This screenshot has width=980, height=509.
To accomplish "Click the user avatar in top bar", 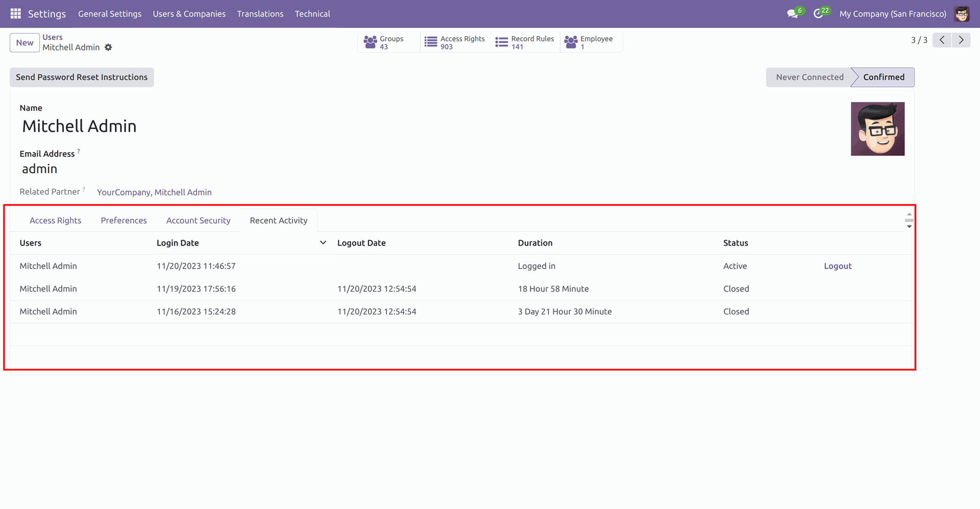I will [962, 14].
